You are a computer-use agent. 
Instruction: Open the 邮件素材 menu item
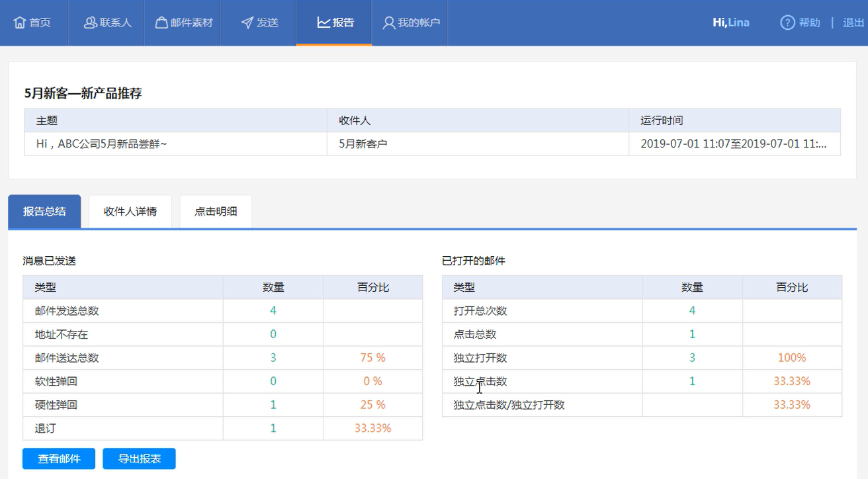(x=183, y=22)
